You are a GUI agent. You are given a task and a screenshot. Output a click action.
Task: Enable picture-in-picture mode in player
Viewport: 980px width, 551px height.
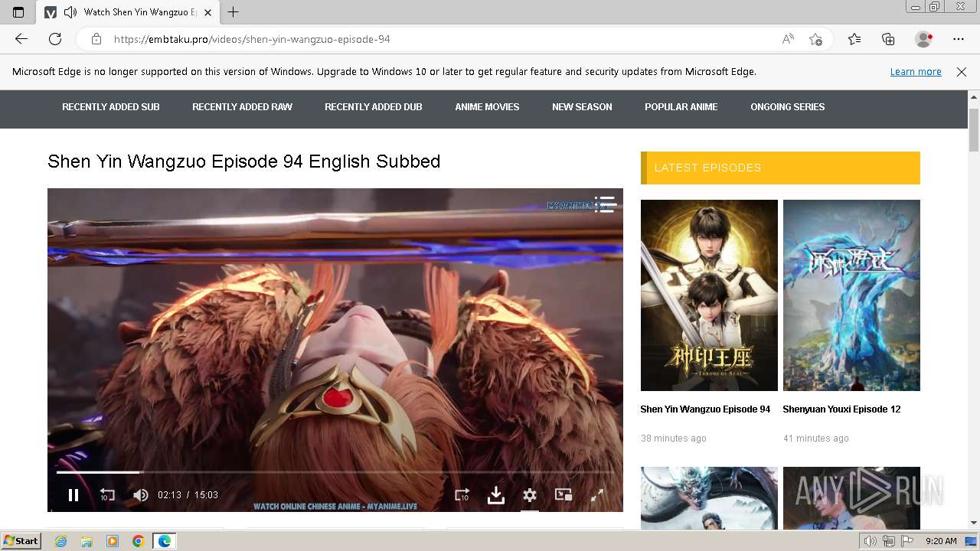(563, 495)
